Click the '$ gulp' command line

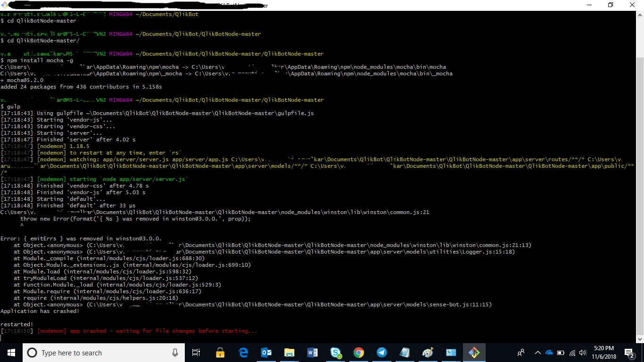tap(10, 107)
